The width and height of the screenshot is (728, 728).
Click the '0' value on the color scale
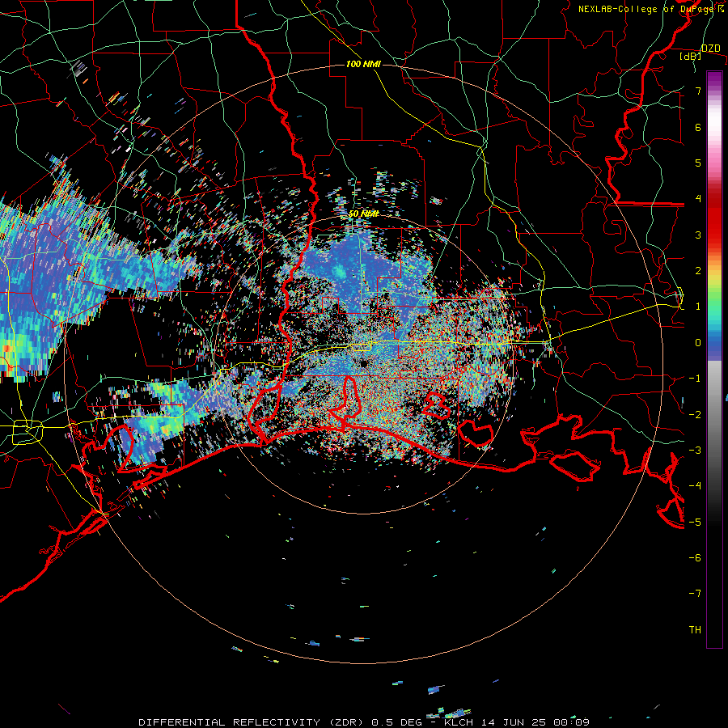[x=698, y=343]
